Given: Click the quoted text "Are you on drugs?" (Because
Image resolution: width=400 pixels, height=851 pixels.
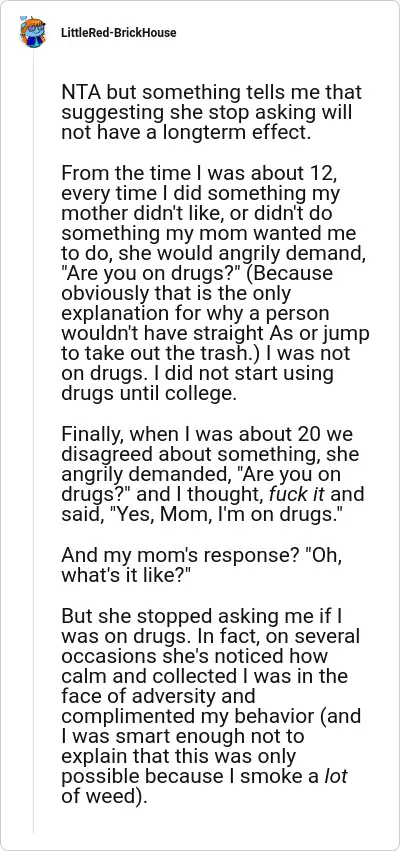Looking at the screenshot, I should click(x=196, y=273).
